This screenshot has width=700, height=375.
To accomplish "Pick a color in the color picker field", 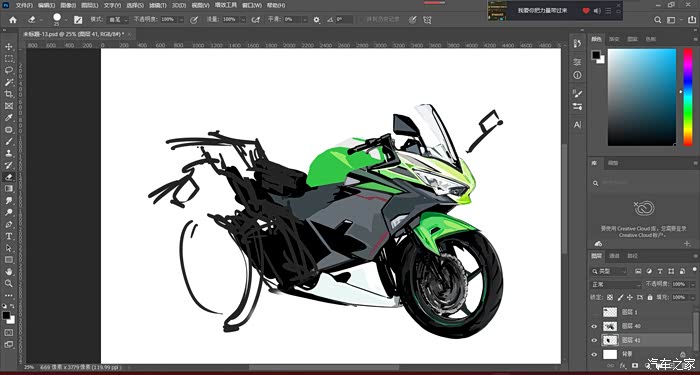I will point(642,97).
